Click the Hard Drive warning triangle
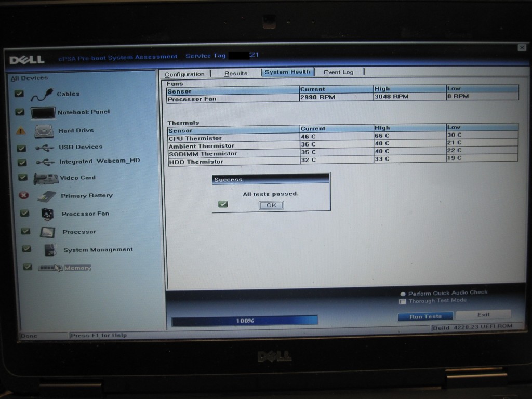Screen dimensions: 532x399 (21, 130)
